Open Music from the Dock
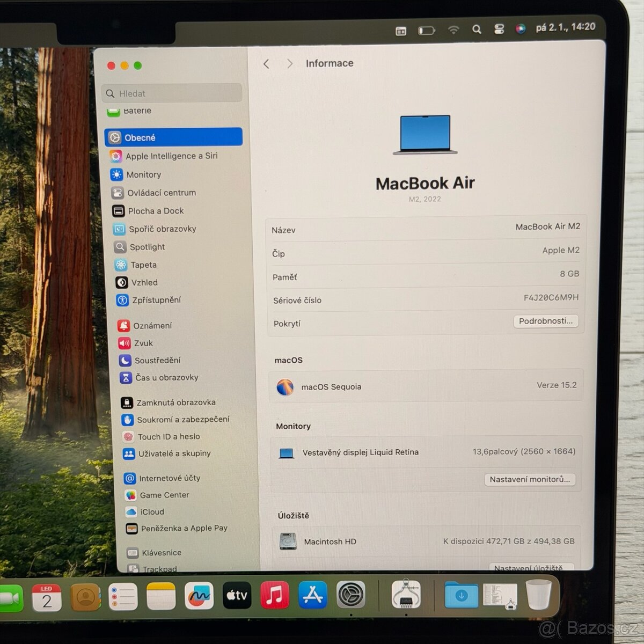The width and height of the screenshot is (644, 644). click(x=274, y=595)
